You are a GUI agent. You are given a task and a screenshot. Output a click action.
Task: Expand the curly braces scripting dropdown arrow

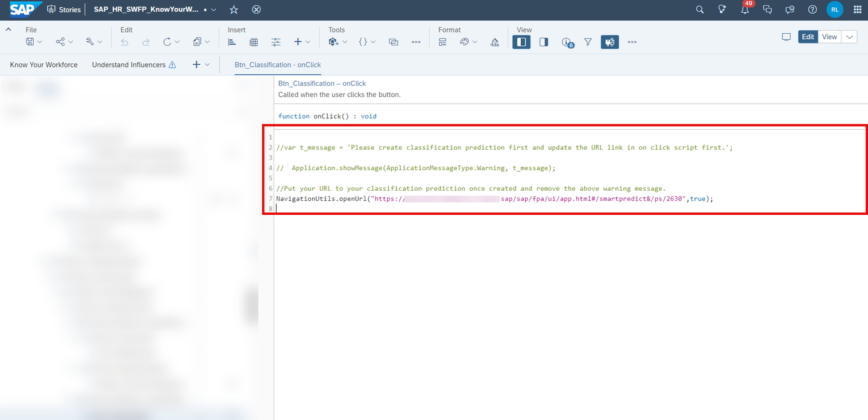(x=373, y=42)
